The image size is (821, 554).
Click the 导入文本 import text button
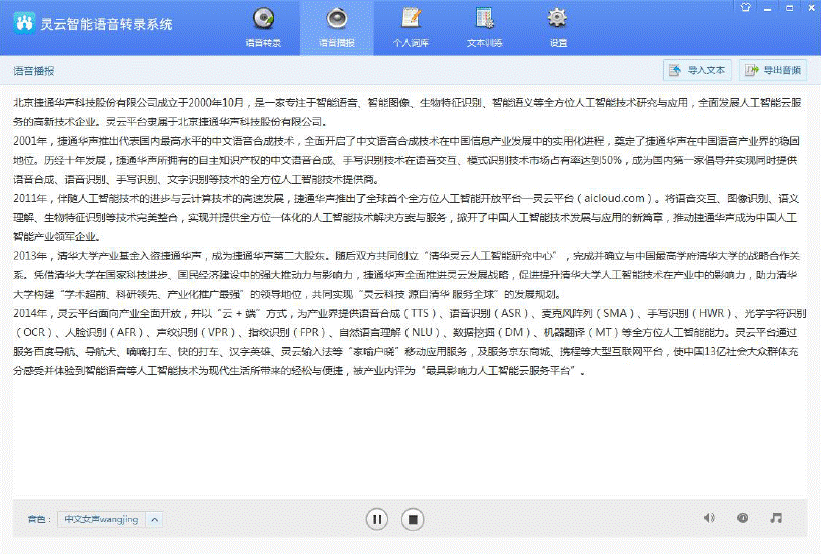[696, 70]
